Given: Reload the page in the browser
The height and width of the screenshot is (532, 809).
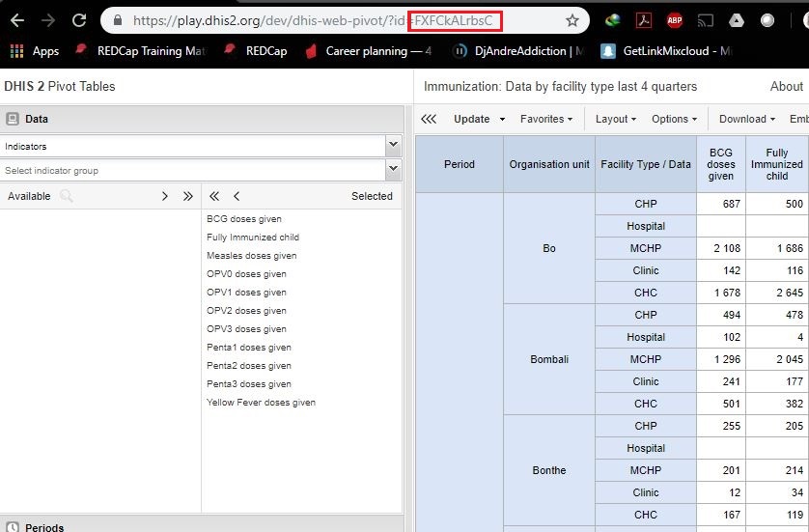Looking at the screenshot, I should coord(79,20).
